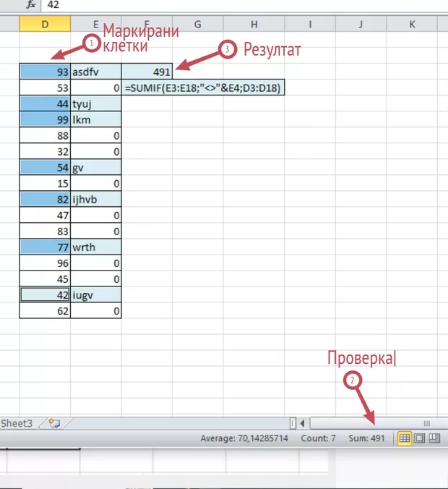This screenshot has width=448, height=489.
Task: Select the cell containing 82
Action: pos(45,199)
